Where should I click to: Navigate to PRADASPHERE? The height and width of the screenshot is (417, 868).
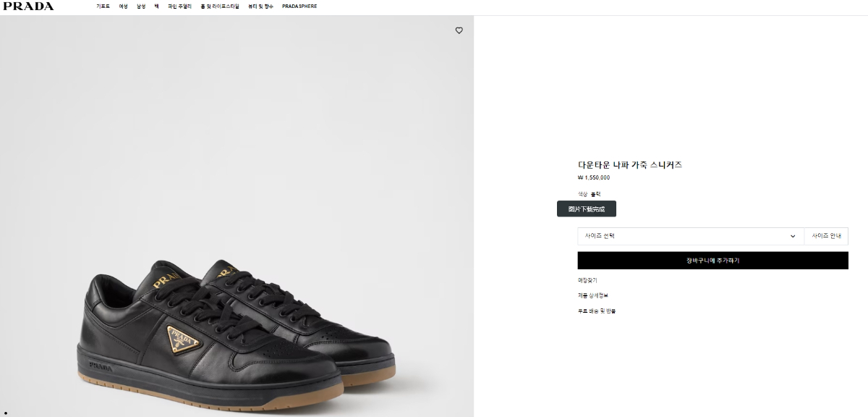tap(299, 7)
